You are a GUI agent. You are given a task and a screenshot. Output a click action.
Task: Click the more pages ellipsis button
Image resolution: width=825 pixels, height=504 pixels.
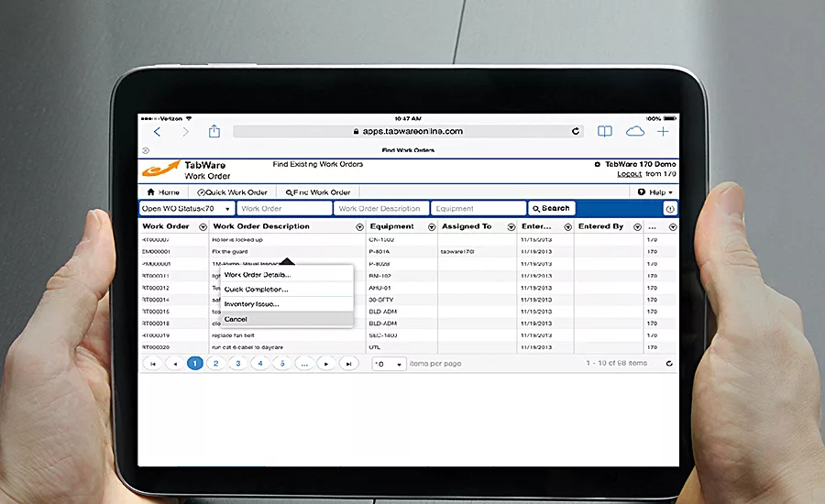click(x=304, y=364)
